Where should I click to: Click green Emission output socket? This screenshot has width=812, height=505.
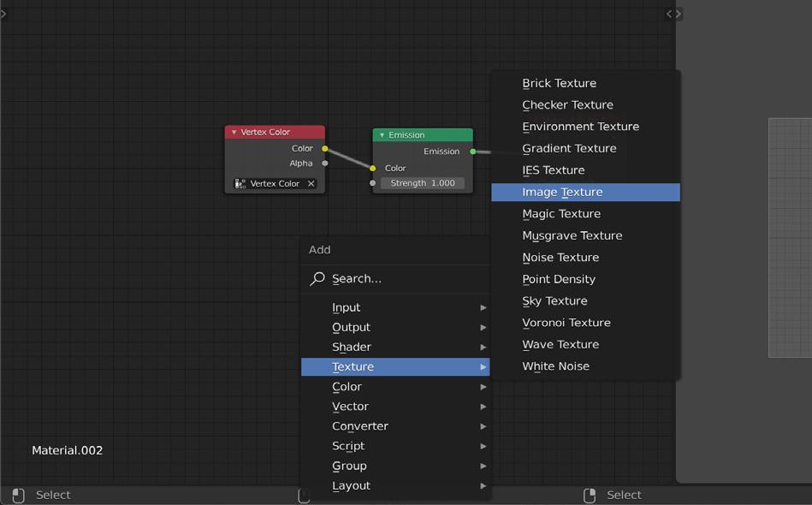[x=473, y=151]
